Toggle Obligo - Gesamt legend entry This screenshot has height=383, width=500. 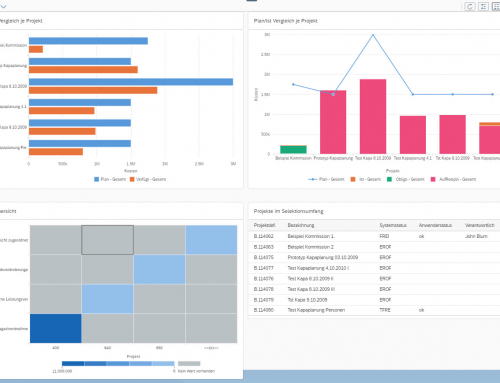(406, 179)
